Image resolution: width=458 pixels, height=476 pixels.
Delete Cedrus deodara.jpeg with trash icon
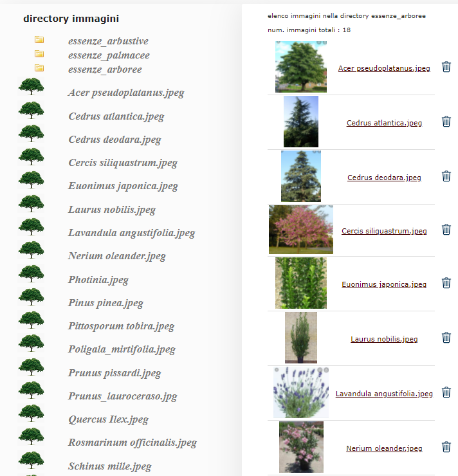click(446, 176)
